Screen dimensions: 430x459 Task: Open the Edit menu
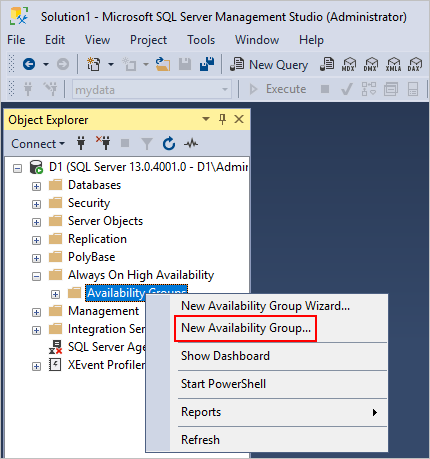coord(55,40)
